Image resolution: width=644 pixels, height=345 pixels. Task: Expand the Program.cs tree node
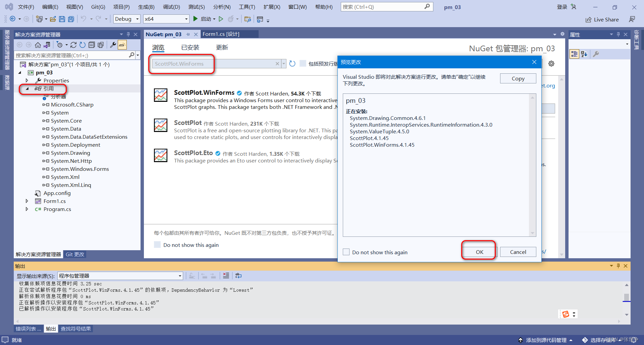pos(27,209)
